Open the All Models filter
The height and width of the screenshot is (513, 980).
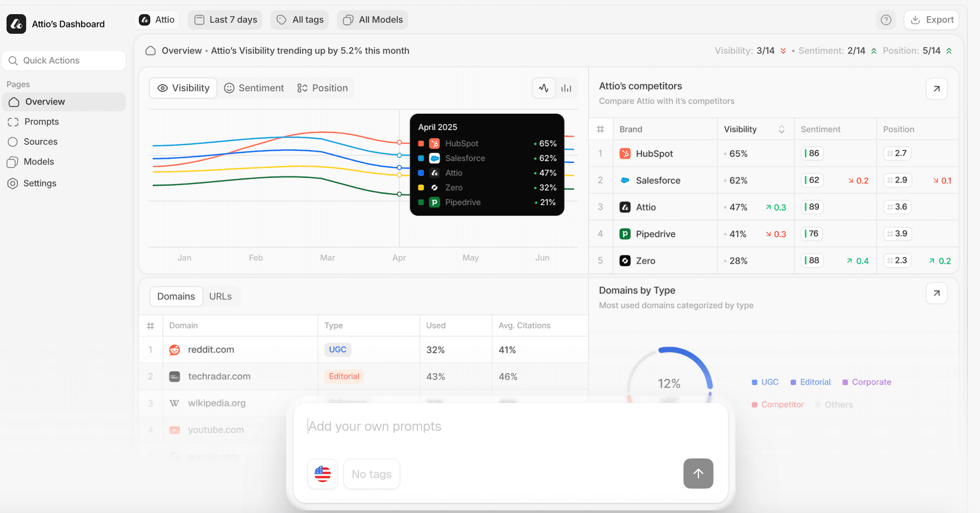pos(373,20)
